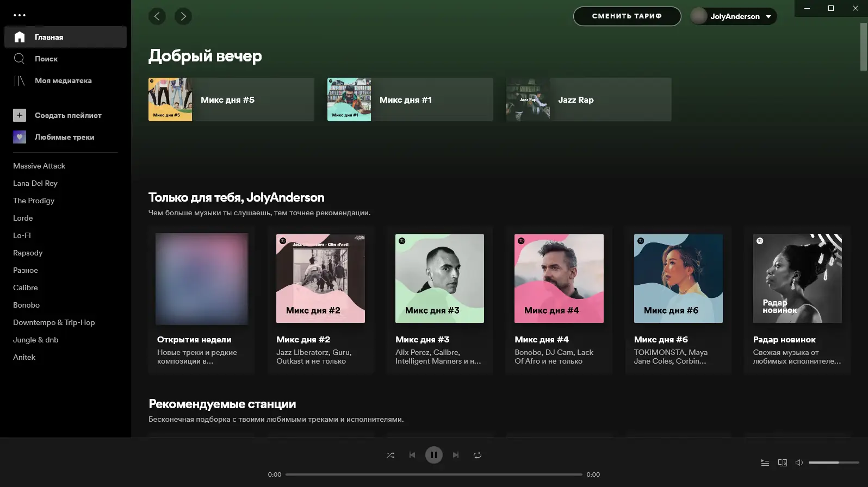This screenshot has height=487, width=868.
Task: Click the vertical scrollbar thumb
Action: click(864, 47)
